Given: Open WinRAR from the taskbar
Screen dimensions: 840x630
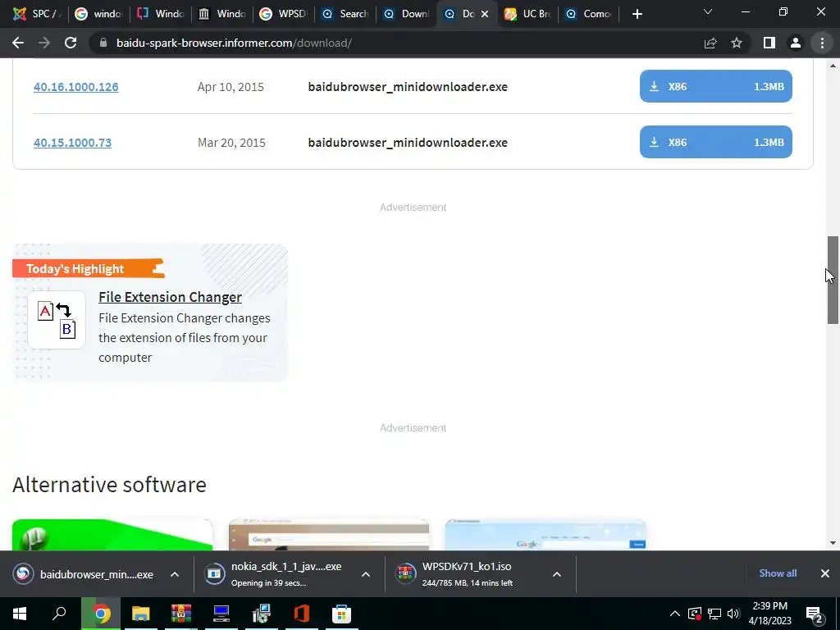Looking at the screenshot, I should pos(181,614).
